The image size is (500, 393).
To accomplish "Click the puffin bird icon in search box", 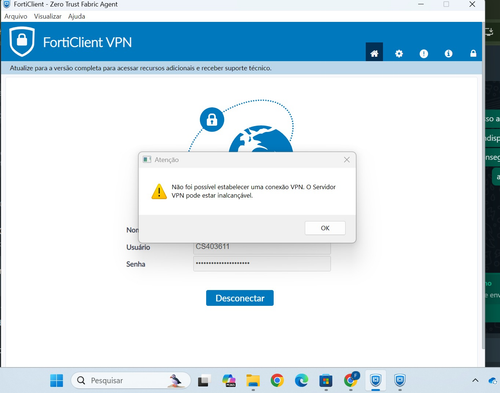I will pyautogui.click(x=175, y=380).
